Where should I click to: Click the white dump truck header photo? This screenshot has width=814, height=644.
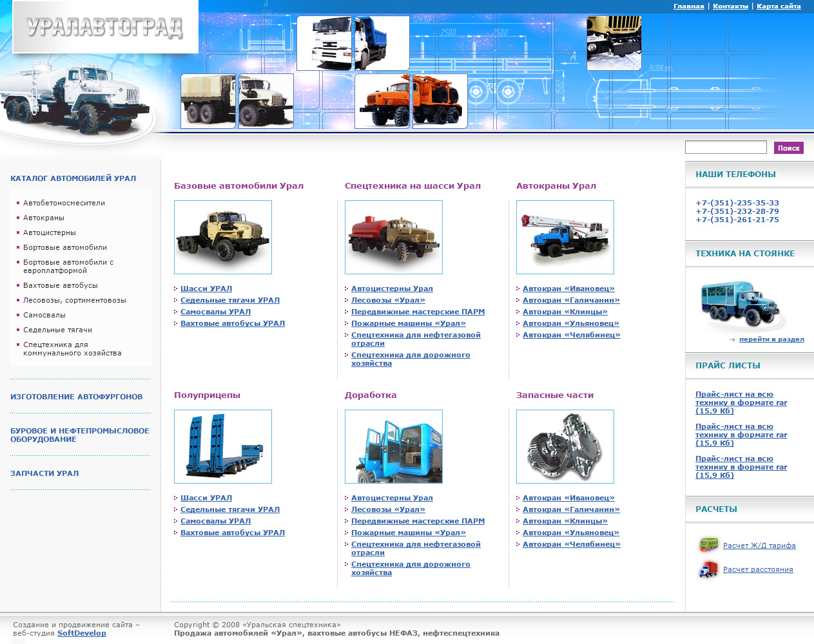(353, 43)
